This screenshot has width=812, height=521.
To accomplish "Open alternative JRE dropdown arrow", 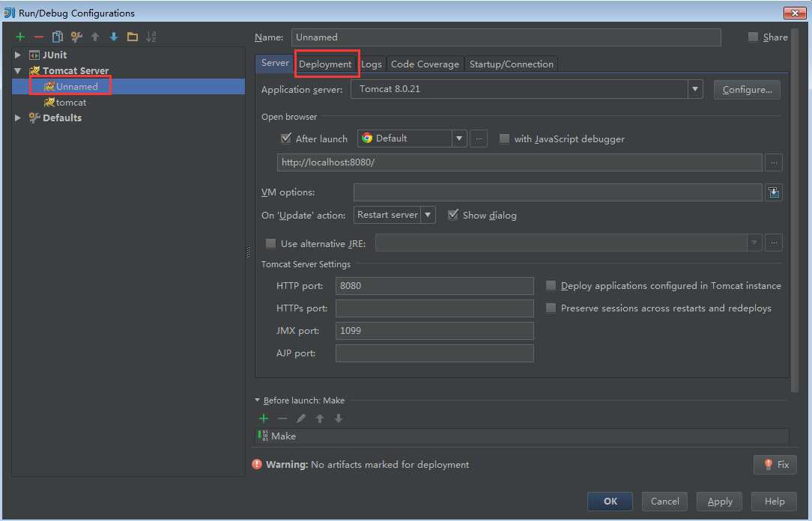I will click(754, 243).
